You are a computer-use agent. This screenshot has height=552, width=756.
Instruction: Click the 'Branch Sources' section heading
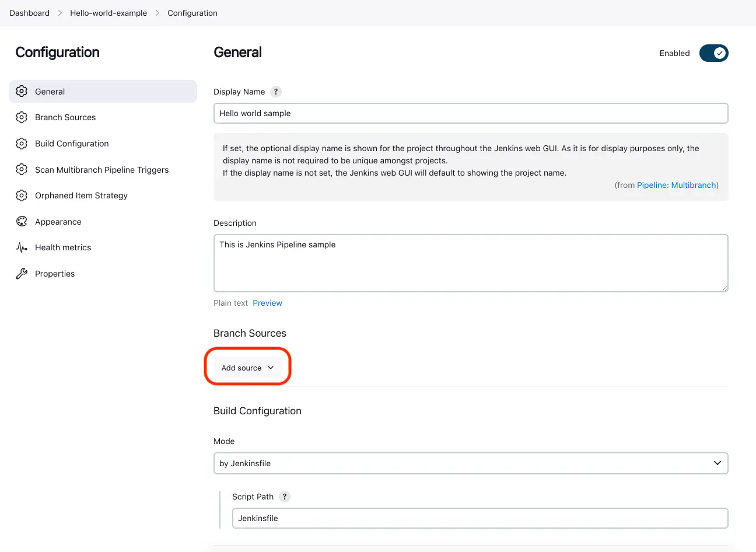click(250, 333)
